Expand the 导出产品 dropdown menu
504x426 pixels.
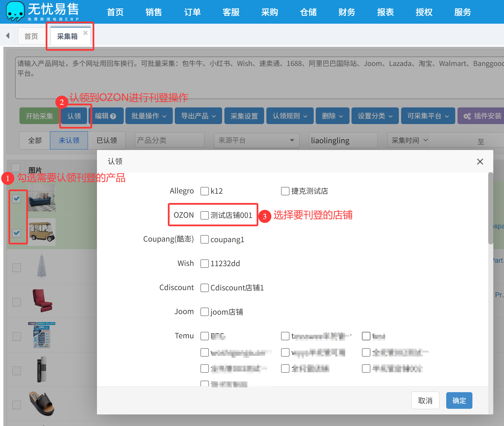click(x=198, y=116)
